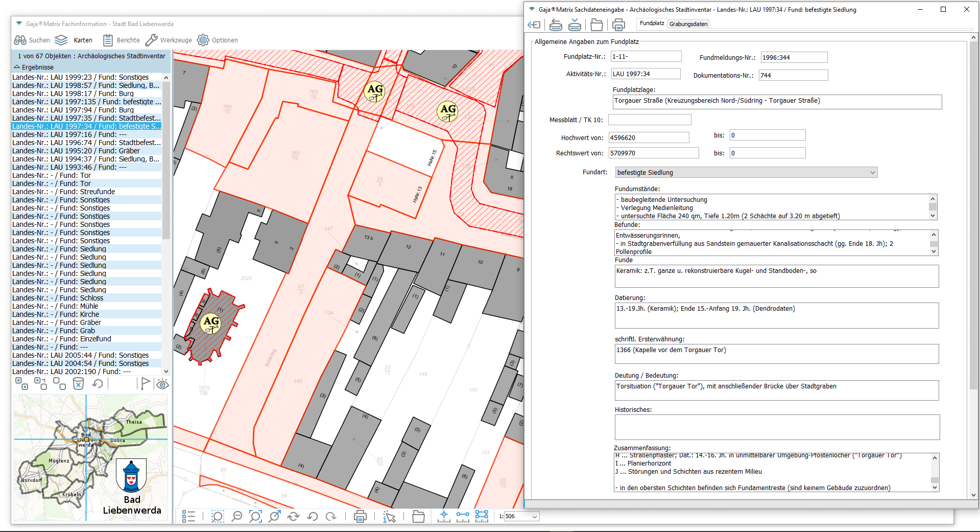
Task: Switch to the Grabungsdaten tab
Action: [688, 24]
